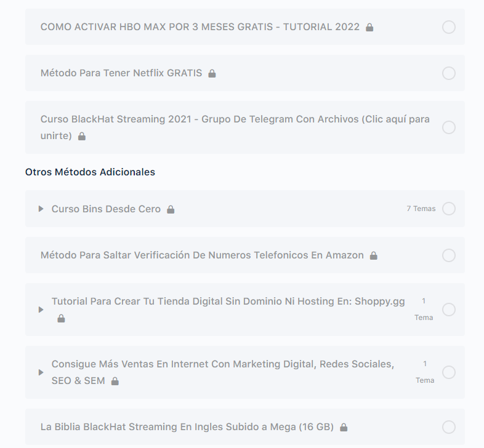The width and height of the screenshot is (484, 448).
Task: Toggle completion circle for HBO MAX tutorial
Action: point(448,27)
